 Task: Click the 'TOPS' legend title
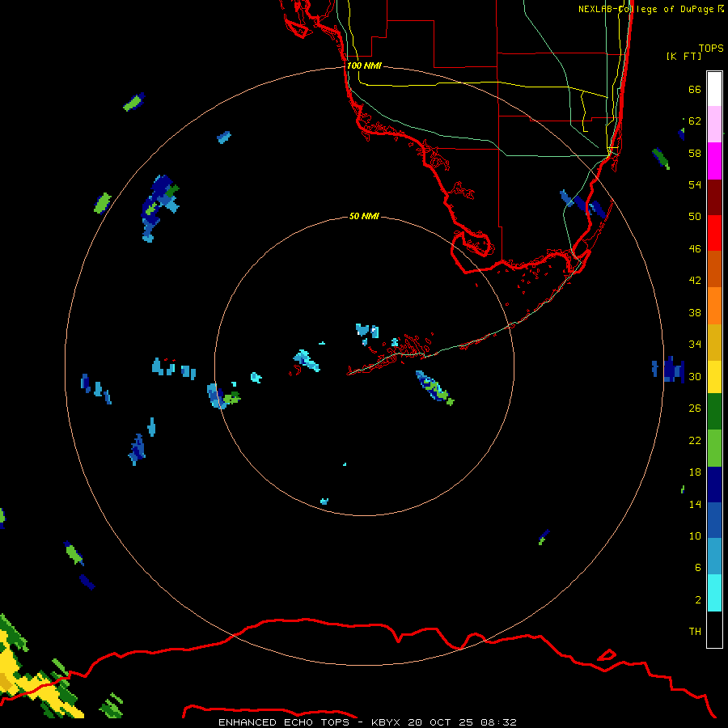pyautogui.click(x=711, y=48)
